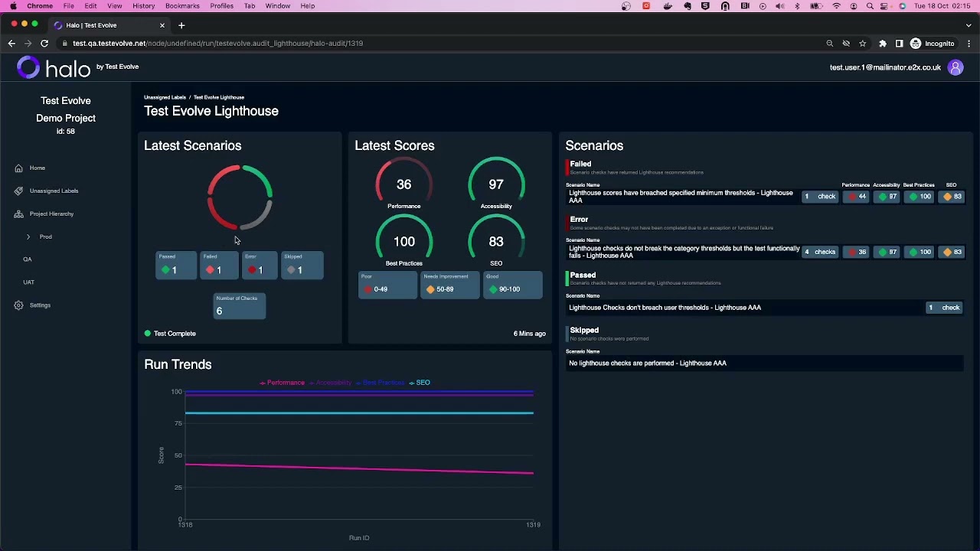This screenshot has width=980, height=551.
Task: Open the Chrome tab search down-arrow
Action: (969, 25)
